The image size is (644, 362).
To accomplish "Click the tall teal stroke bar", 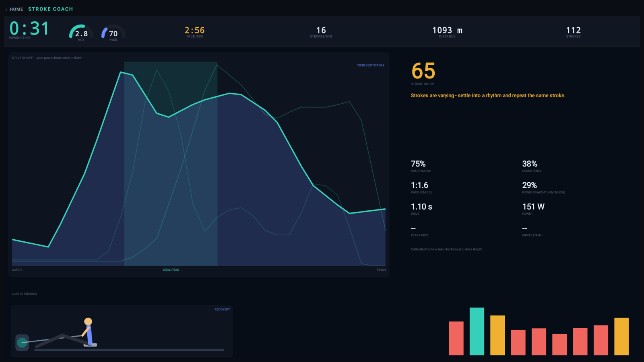I will pyautogui.click(x=477, y=331).
